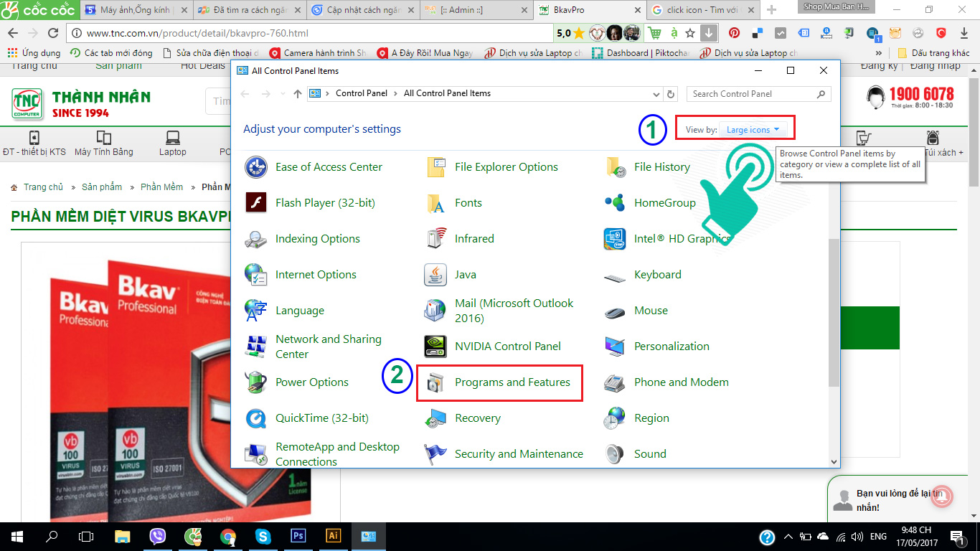Open the Recovery icon
This screenshot has width=980, height=551.
coord(435,418)
